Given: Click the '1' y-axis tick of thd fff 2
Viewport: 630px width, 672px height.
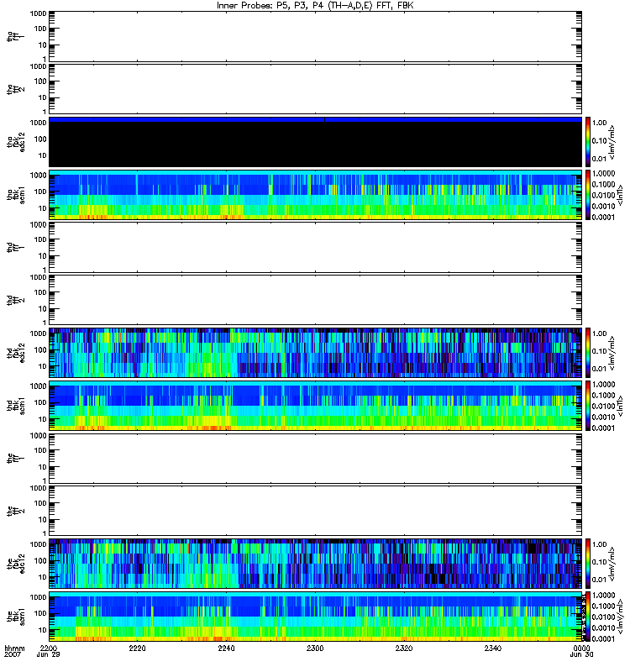Looking at the screenshot, I should [45, 323].
